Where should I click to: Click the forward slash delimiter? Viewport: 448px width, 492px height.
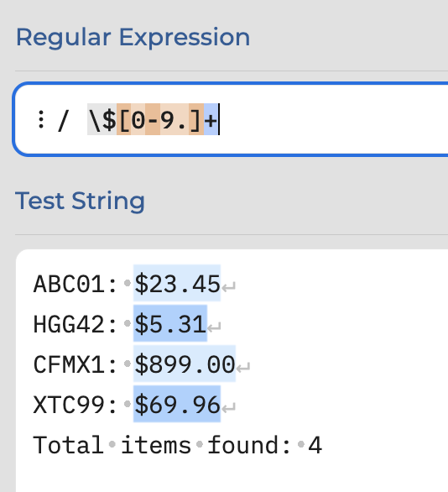[63, 120]
